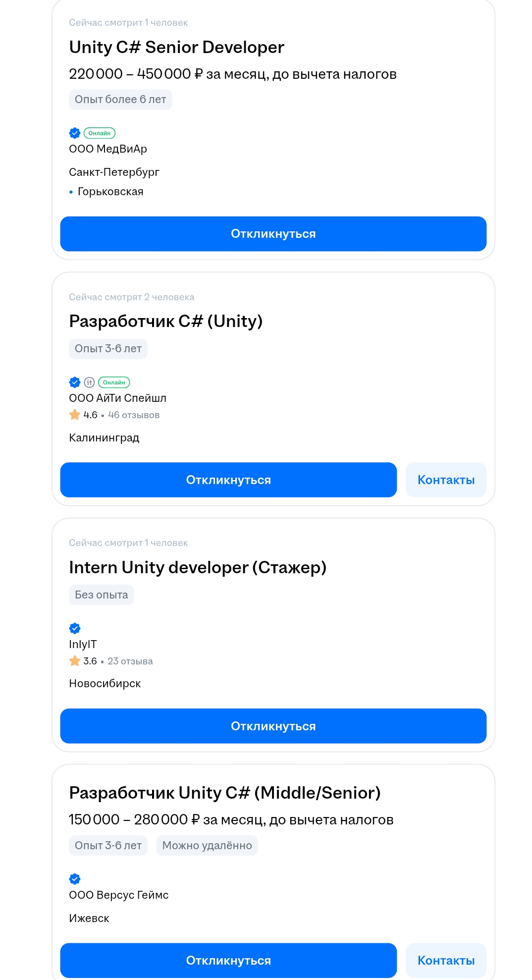Click verified checkmark next to ООО АйТи Спейшл
Screen dimensions: 532x980
75,382
